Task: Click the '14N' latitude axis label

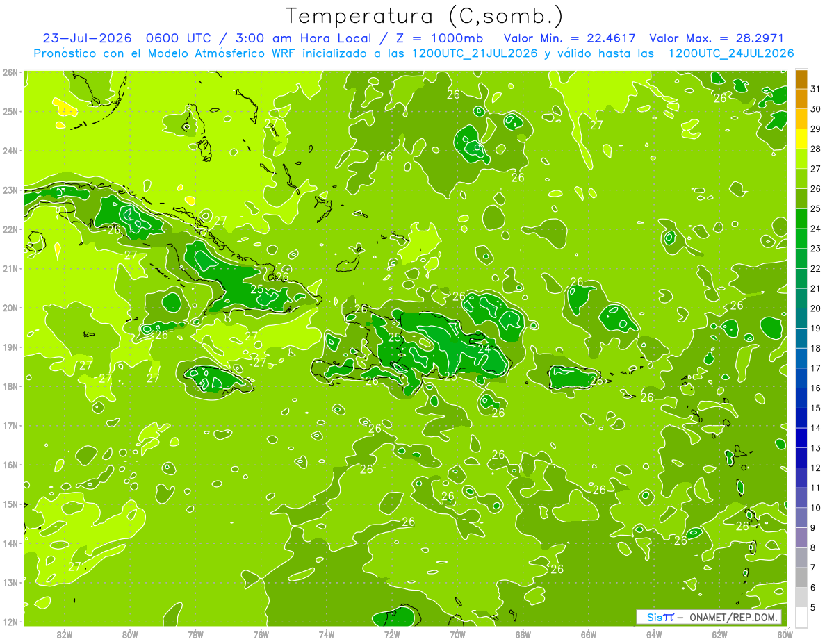Action: point(10,543)
